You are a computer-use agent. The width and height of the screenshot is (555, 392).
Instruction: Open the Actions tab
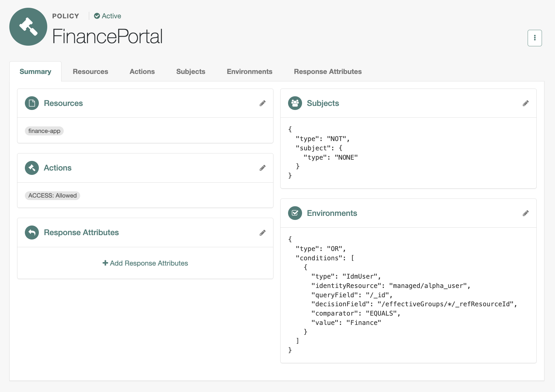(x=142, y=71)
